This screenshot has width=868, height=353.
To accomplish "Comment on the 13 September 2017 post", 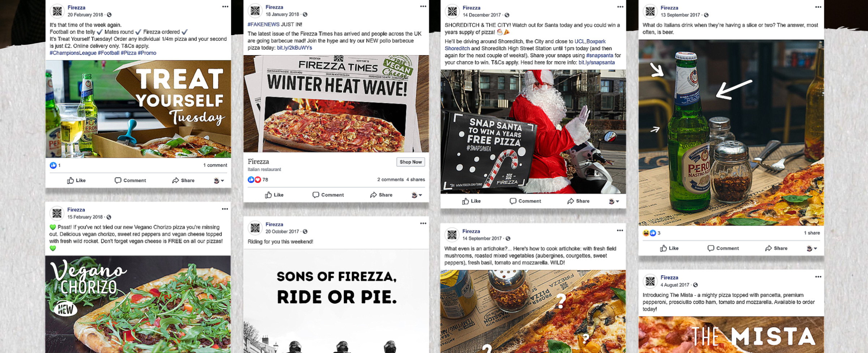I will pos(723,248).
